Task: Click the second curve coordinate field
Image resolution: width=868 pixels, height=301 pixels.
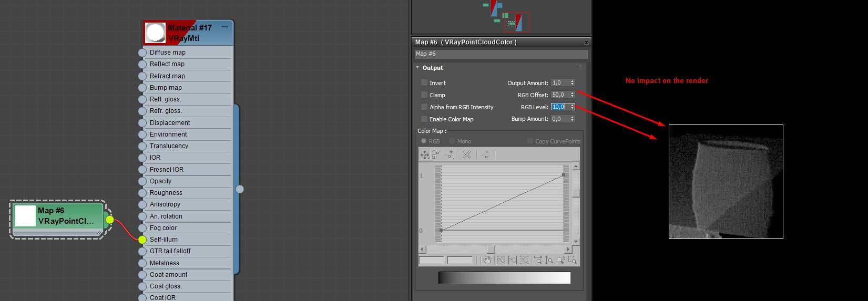Action: click(x=460, y=260)
